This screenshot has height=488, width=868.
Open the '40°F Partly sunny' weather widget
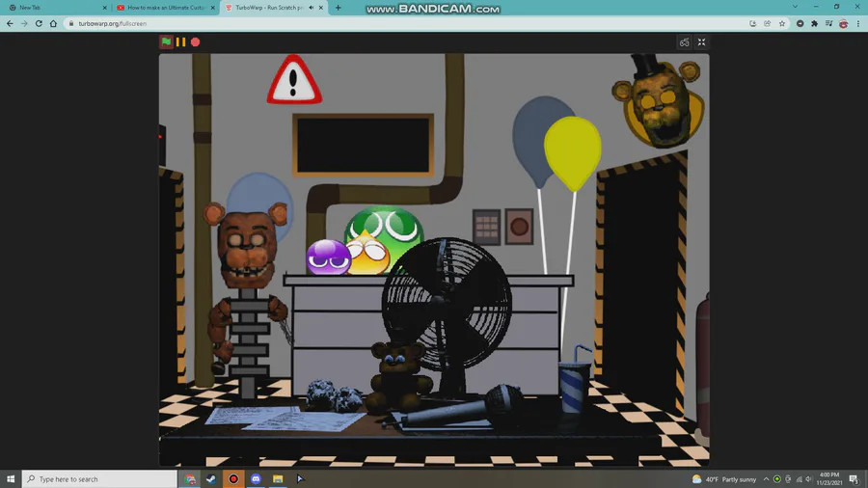(x=724, y=479)
